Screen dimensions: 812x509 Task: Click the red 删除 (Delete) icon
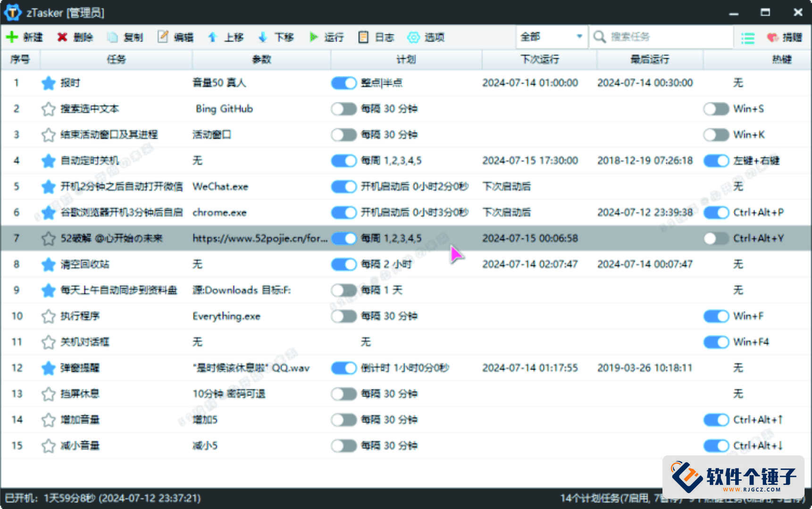coord(62,37)
